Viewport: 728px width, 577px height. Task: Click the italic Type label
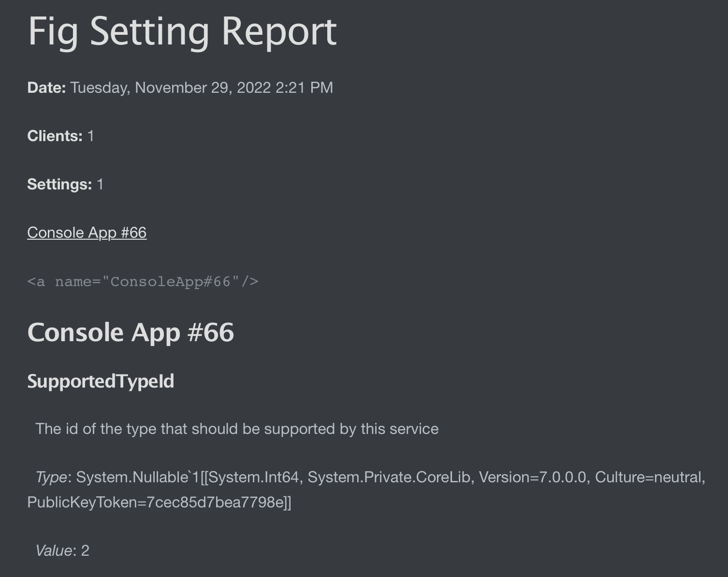point(51,477)
